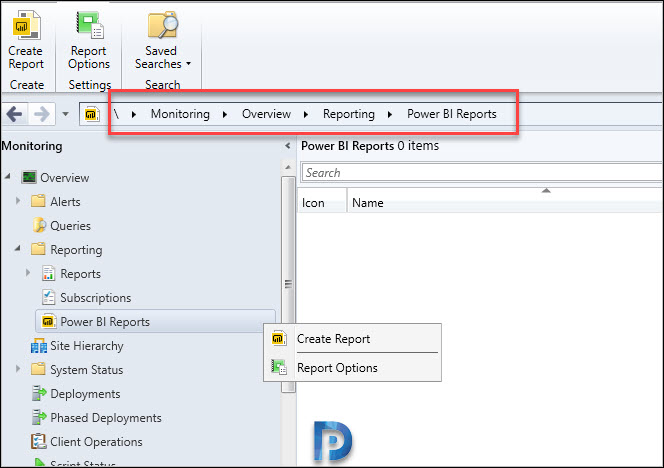Image resolution: width=664 pixels, height=468 pixels.
Task: Select the Reporting folder icon
Action: [x=38, y=249]
